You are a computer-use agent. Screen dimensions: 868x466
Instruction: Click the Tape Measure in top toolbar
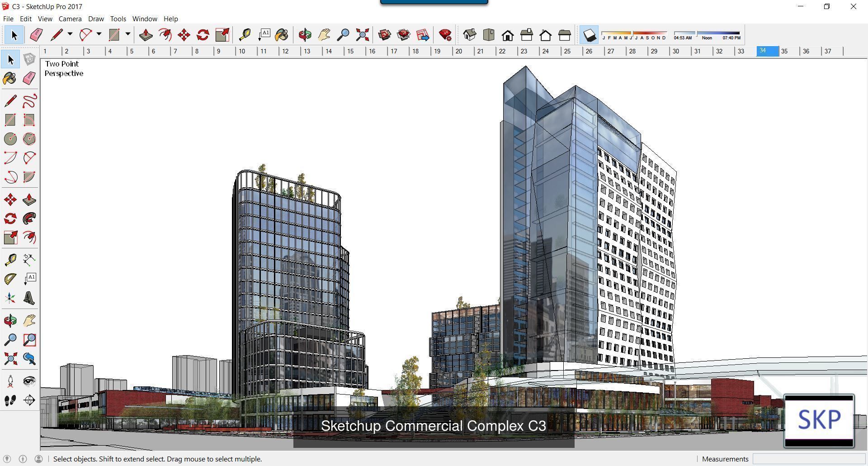coord(245,35)
